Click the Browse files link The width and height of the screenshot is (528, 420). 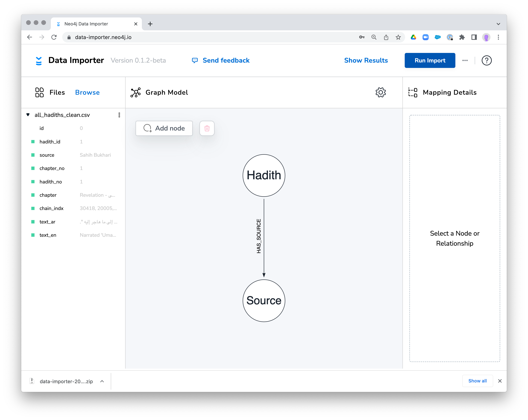pos(87,93)
